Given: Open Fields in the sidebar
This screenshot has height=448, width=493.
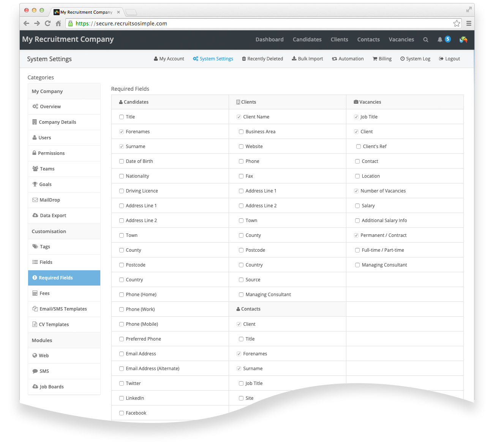Looking at the screenshot, I should point(64,262).
